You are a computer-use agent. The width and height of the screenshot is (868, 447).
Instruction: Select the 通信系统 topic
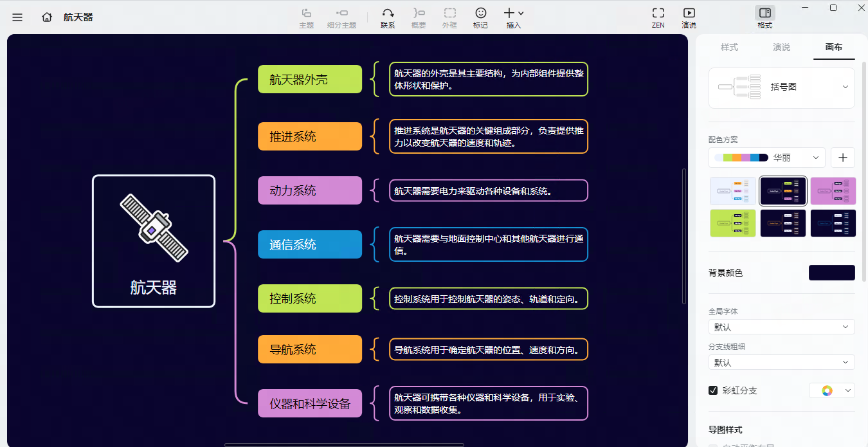pos(310,244)
